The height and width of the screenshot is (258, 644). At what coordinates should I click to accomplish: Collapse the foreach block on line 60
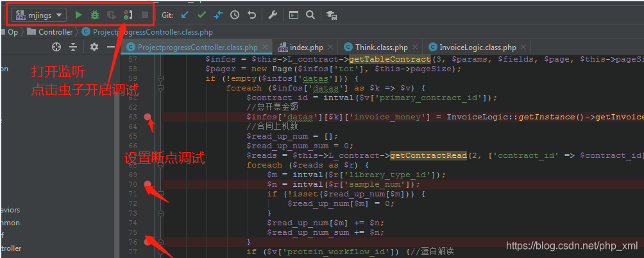(160, 88)
